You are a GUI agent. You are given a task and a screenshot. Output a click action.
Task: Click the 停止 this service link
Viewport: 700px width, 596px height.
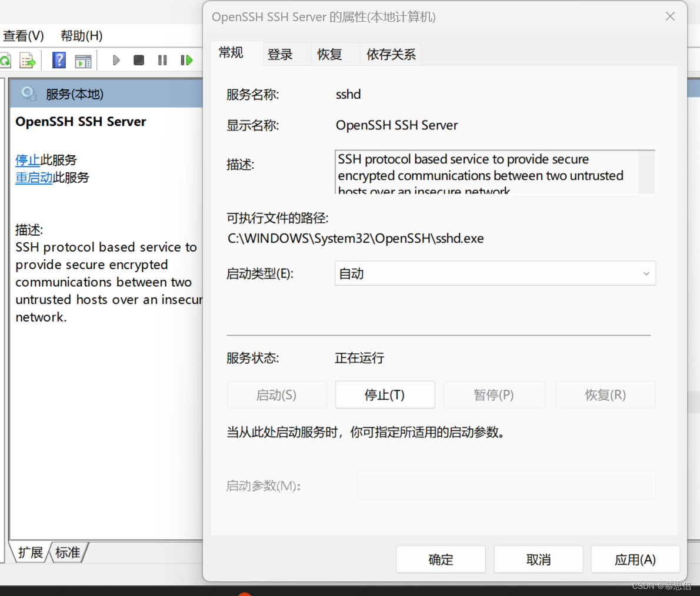coord(27,160)
